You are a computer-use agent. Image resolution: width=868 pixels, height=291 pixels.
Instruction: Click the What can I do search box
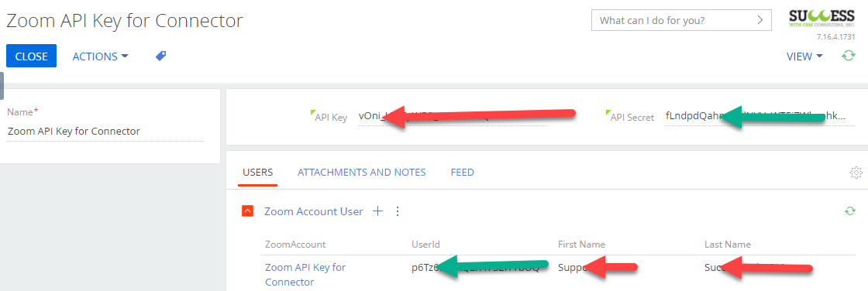point(681,21)
